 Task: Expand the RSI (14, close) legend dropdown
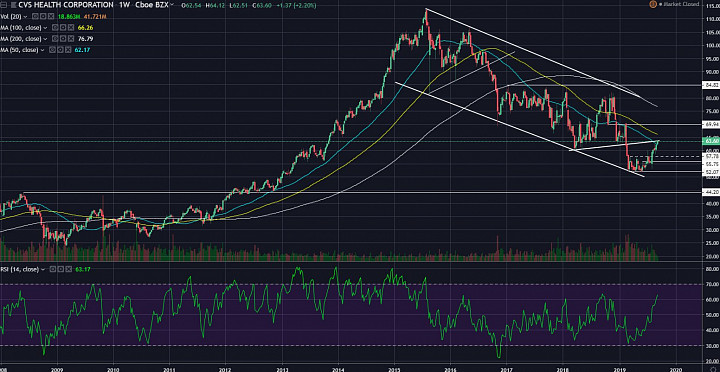[43, 270]
